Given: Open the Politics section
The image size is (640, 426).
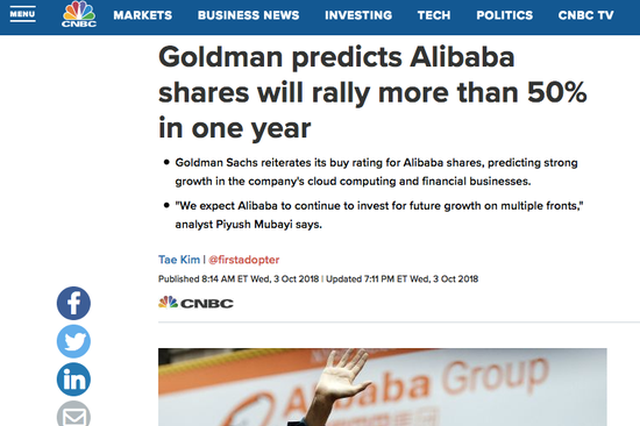Looking at the screenshot, I should point(504,16).
